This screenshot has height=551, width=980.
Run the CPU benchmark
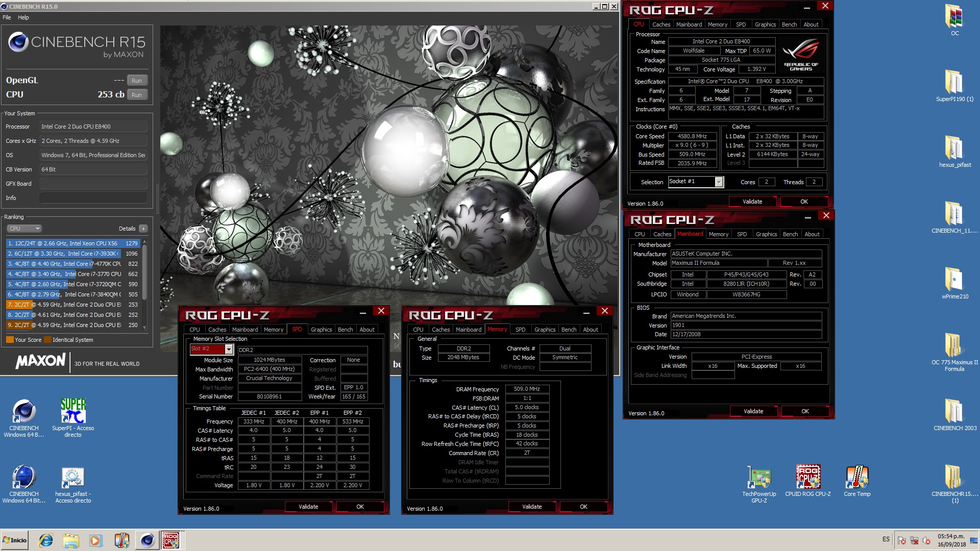137,95
